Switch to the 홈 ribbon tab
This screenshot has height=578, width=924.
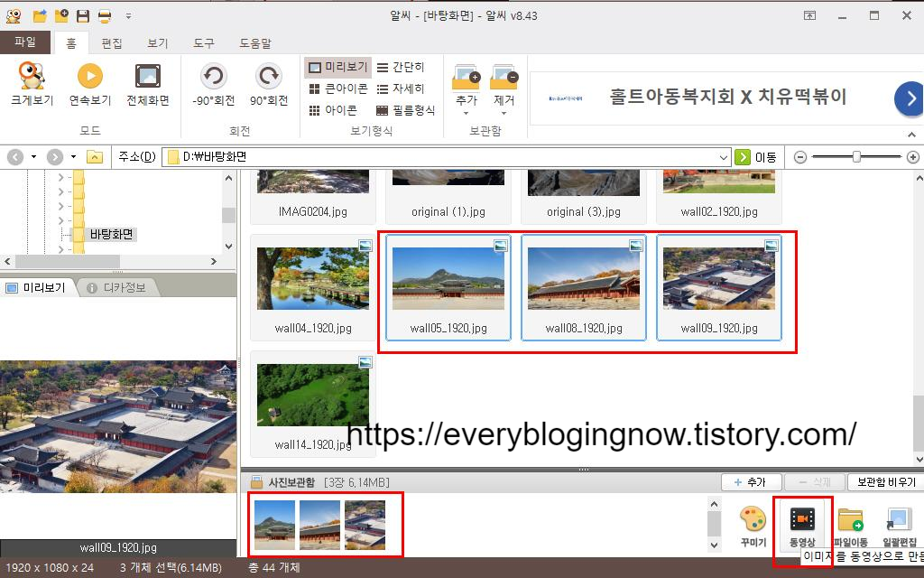(x=70, y=43)
